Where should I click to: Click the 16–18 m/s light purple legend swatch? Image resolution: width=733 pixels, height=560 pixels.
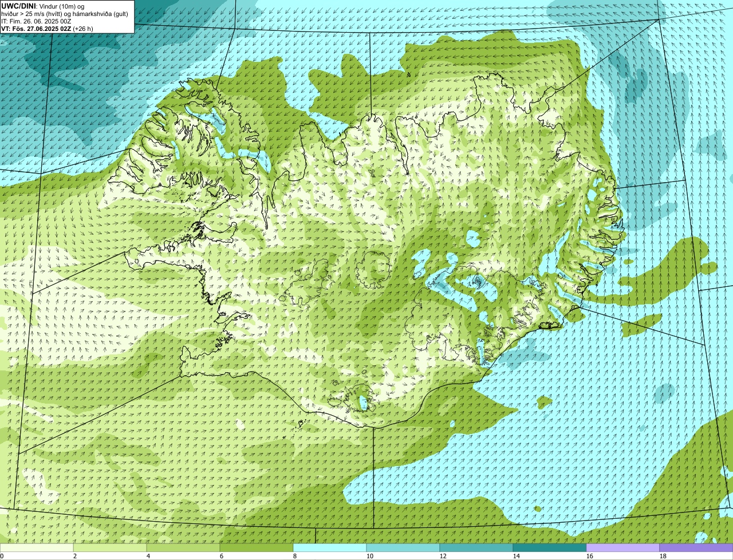click(623, 548)
